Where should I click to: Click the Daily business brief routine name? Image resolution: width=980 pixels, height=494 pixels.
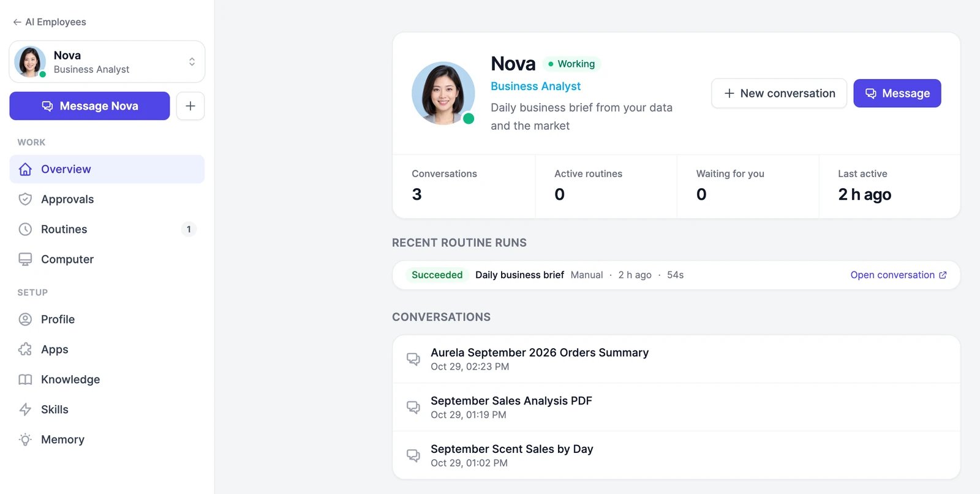point(519,275)
